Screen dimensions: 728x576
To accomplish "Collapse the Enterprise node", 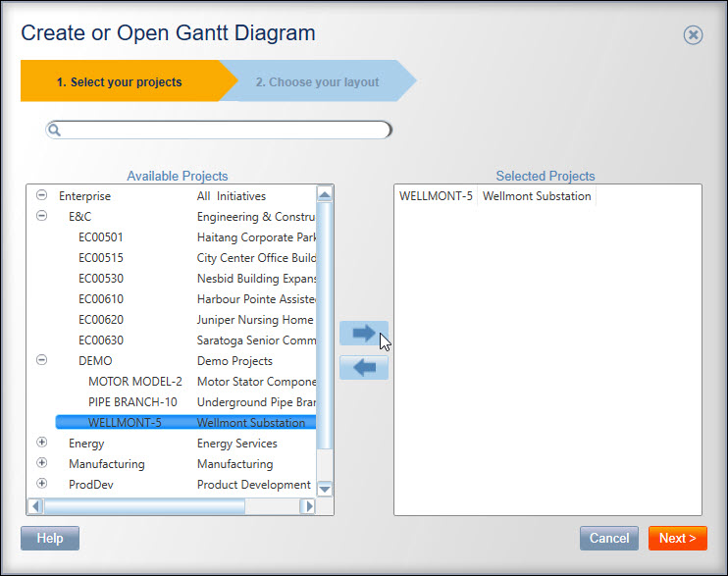I will 42,195.
